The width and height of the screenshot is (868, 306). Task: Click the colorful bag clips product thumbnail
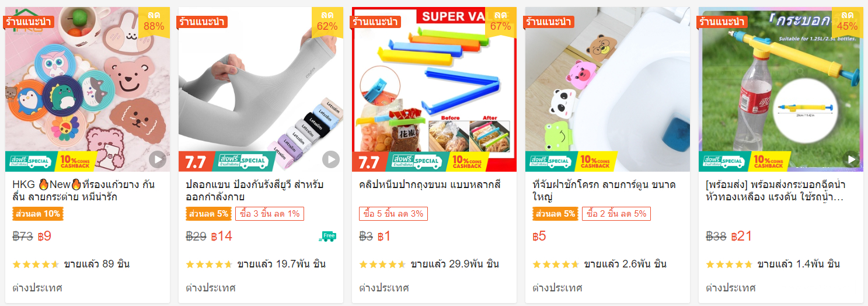point(434,89)
